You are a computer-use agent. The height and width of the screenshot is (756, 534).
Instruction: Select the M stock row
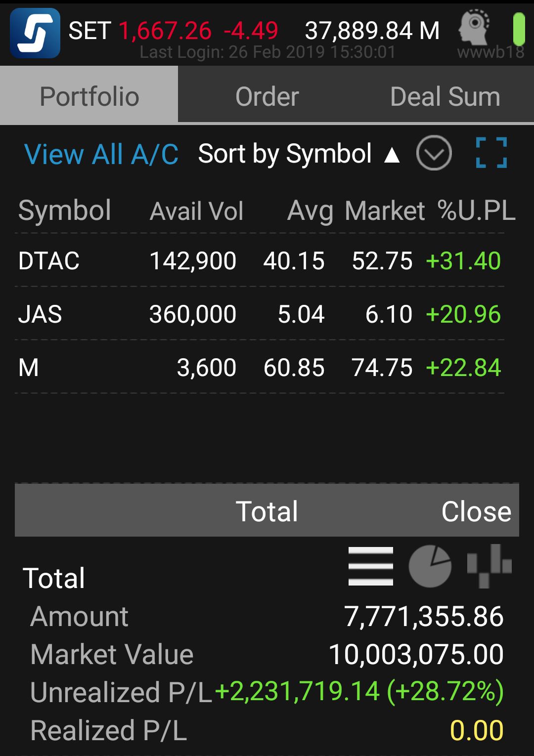(x=260, y=367)
